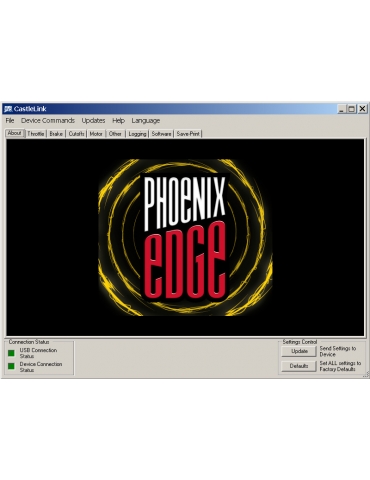Open the Language menu
The width and height of the screenshot is (370, 480).
(146, 121)
